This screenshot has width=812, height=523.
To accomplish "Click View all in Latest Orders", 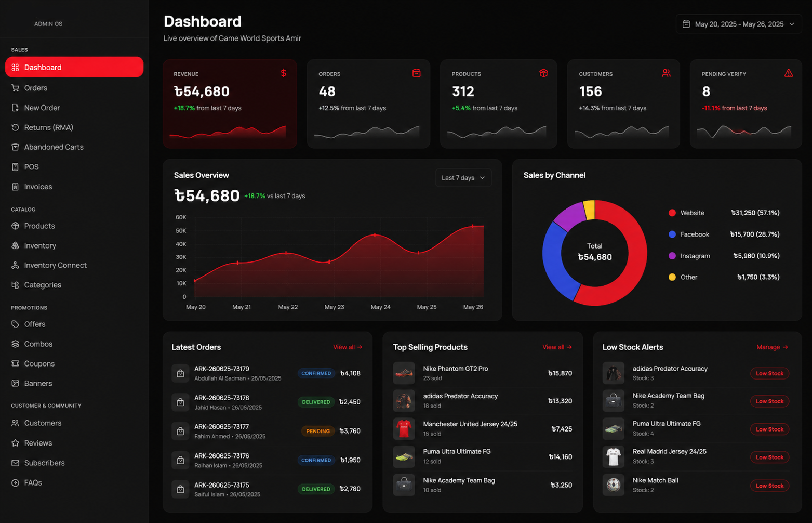I will pyautogui.click(x=348, y=347).
